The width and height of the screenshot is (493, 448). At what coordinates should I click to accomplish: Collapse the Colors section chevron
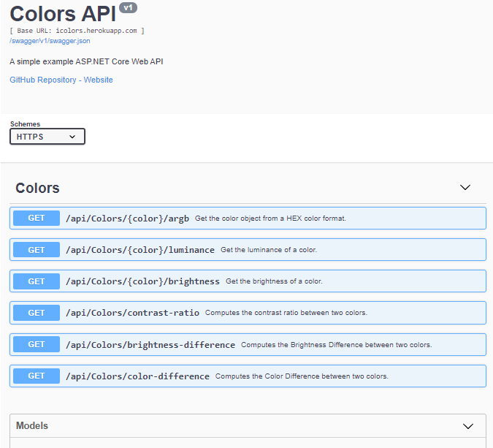465,188
